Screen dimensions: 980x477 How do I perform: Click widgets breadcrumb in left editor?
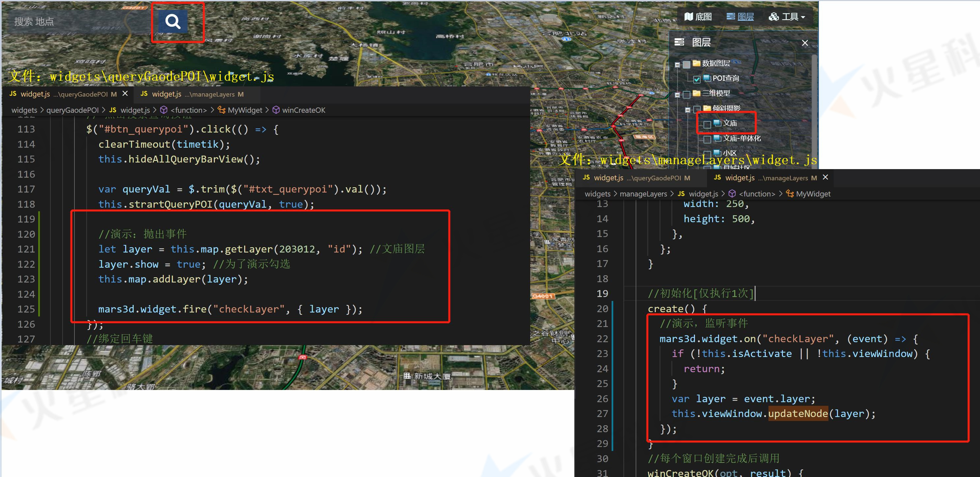[24, 110]
